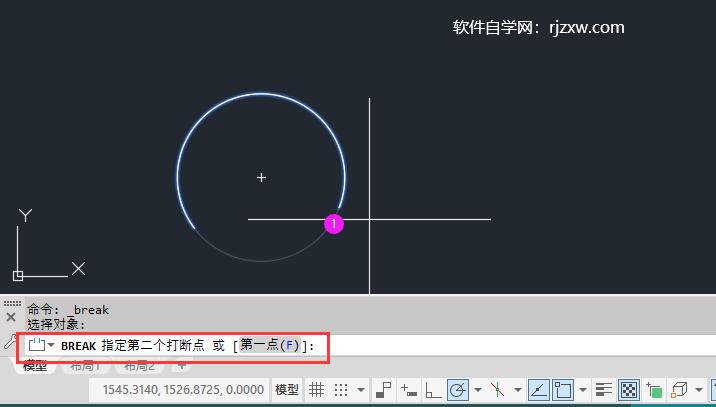Expand object snap modes dropdown

(583, 390)
